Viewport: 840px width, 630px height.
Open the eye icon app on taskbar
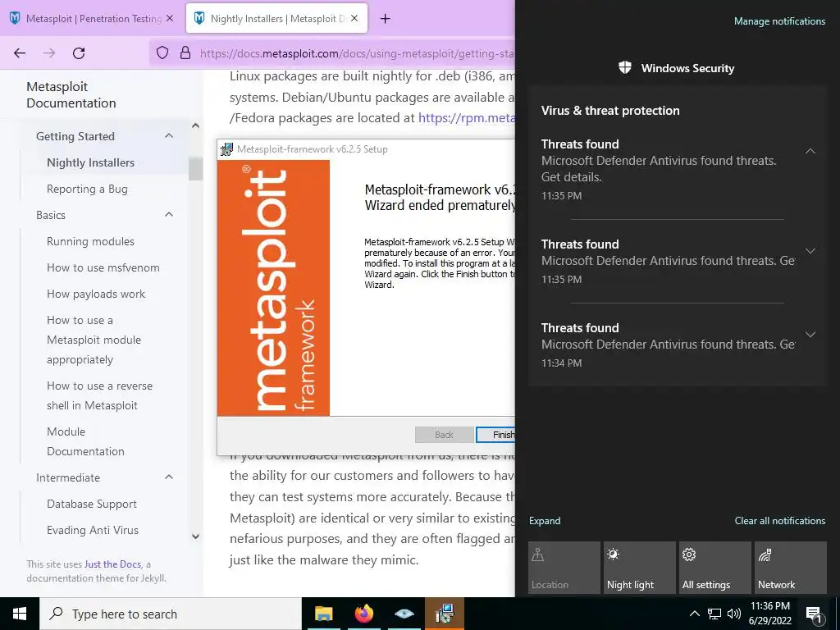pos(404,614)
